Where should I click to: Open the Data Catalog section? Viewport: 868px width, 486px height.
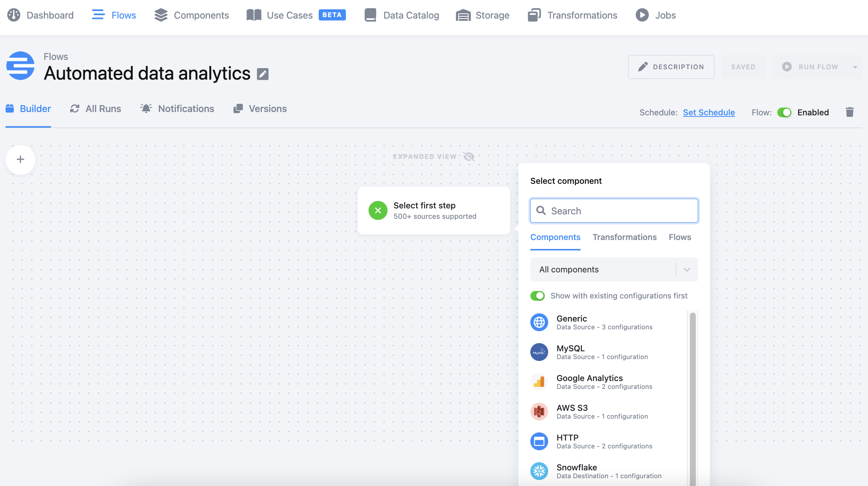pos(370,15)
